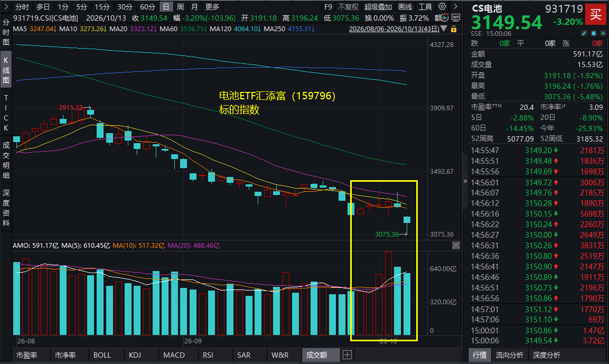Viewport: 609px width, 364px height.
Task: Switch to 分时 intraday chart
Action: 22,7
